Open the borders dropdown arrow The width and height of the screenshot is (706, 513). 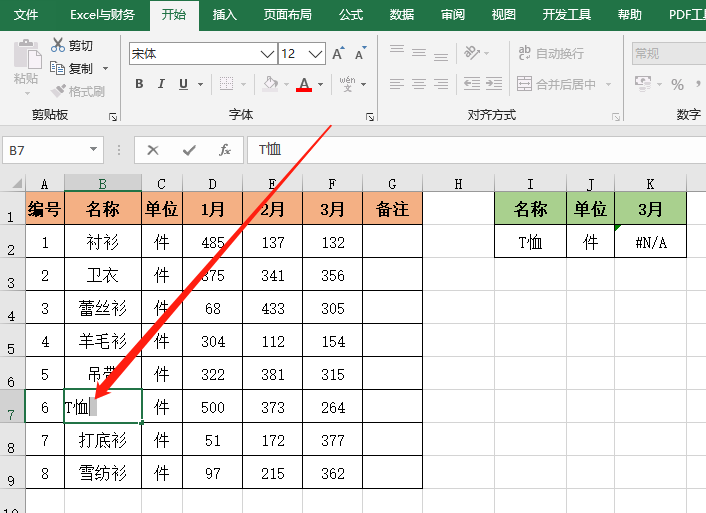[x=244, y=84]
